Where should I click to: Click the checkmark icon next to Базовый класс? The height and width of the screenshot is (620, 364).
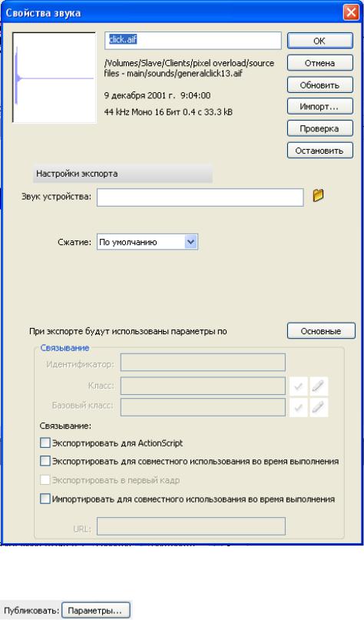pyautogui.click(x=299, y=407)
